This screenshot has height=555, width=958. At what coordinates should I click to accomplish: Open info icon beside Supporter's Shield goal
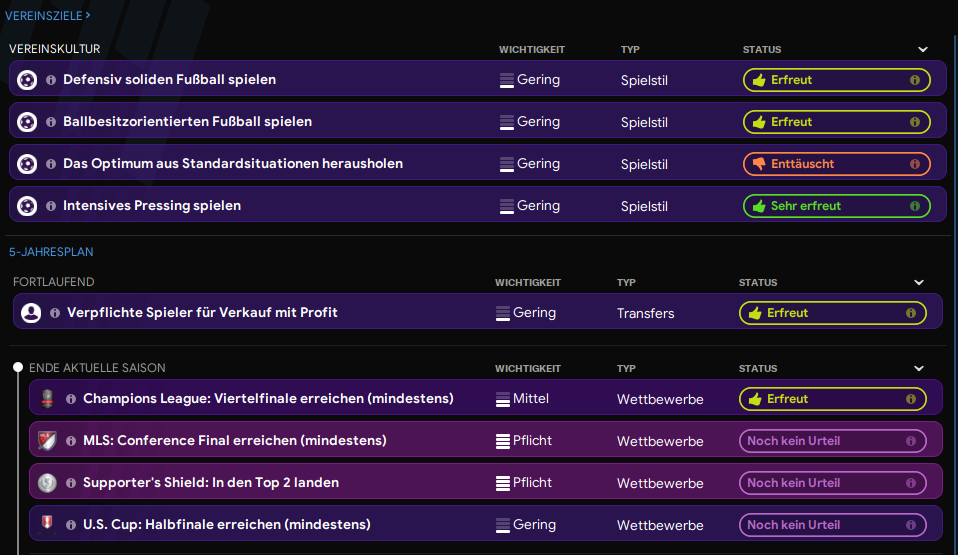71,483
